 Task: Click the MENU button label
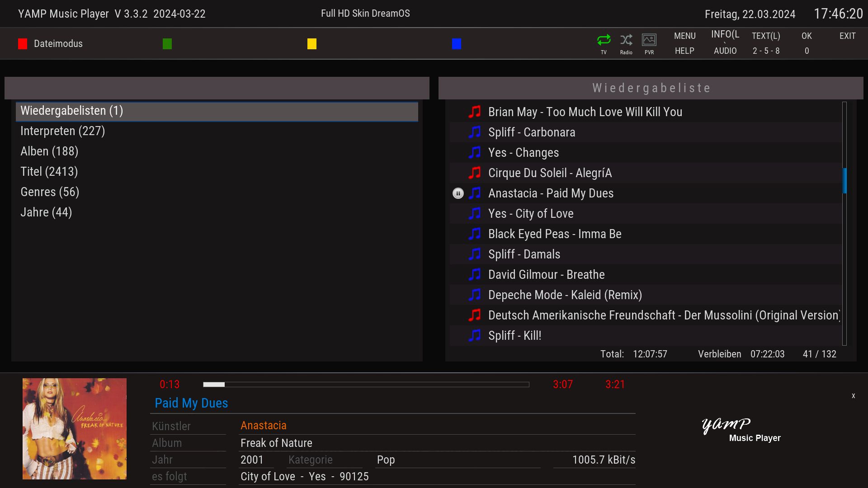tap(684, 36)
